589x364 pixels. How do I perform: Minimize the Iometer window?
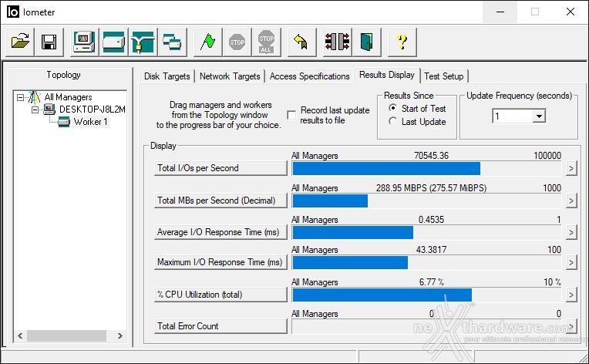click(x=500, y=12)
